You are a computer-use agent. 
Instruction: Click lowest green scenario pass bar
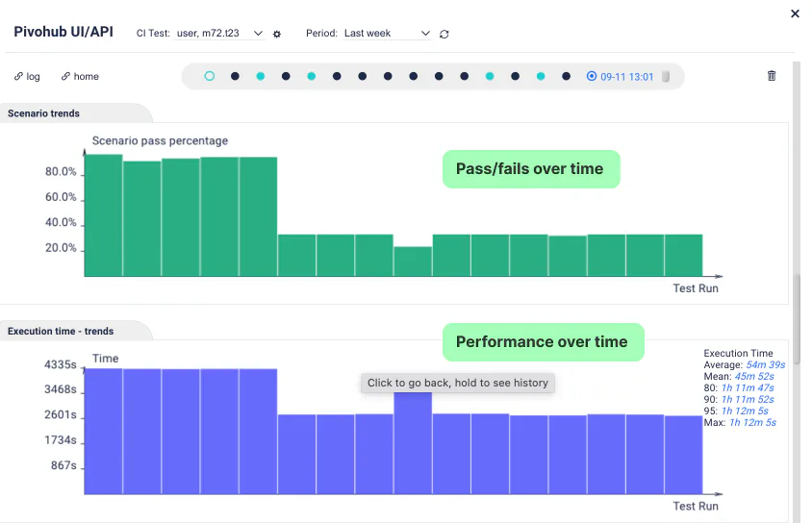pyautogui.click(x=413, y=261)
